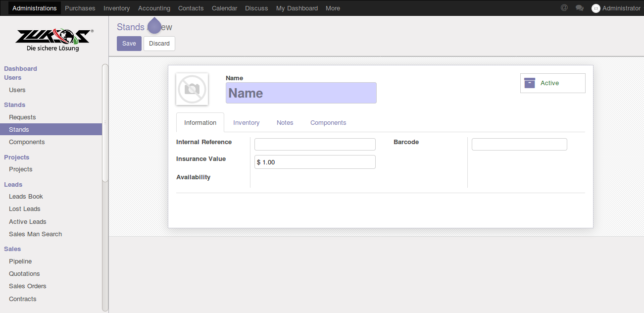
Task: Open the Administrator user menu
Action: click(616, 8)
